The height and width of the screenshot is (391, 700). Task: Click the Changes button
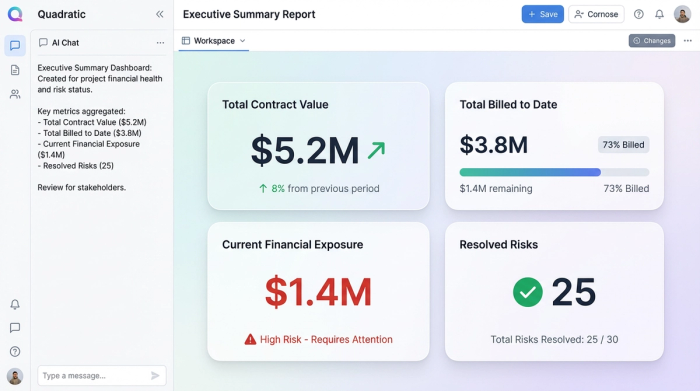pos(652,41)
